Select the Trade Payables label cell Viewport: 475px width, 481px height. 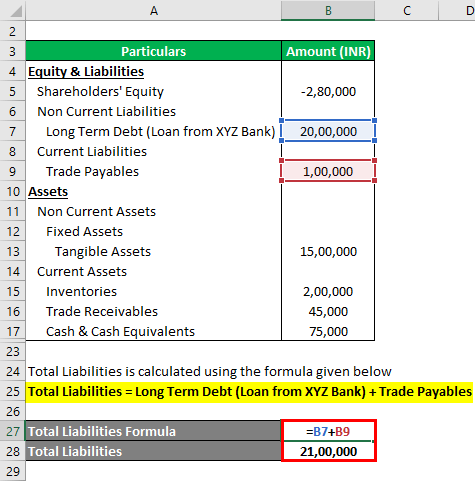click(x=153, y=171)
